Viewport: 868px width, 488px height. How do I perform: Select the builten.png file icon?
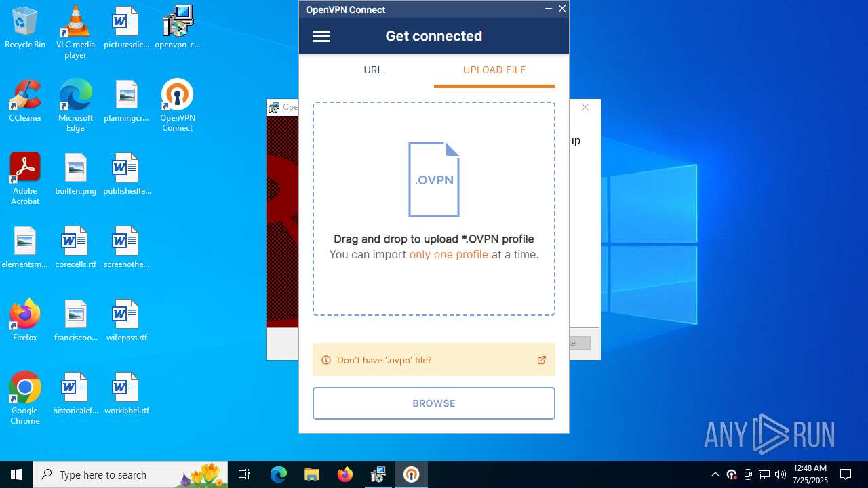[75, 174]
